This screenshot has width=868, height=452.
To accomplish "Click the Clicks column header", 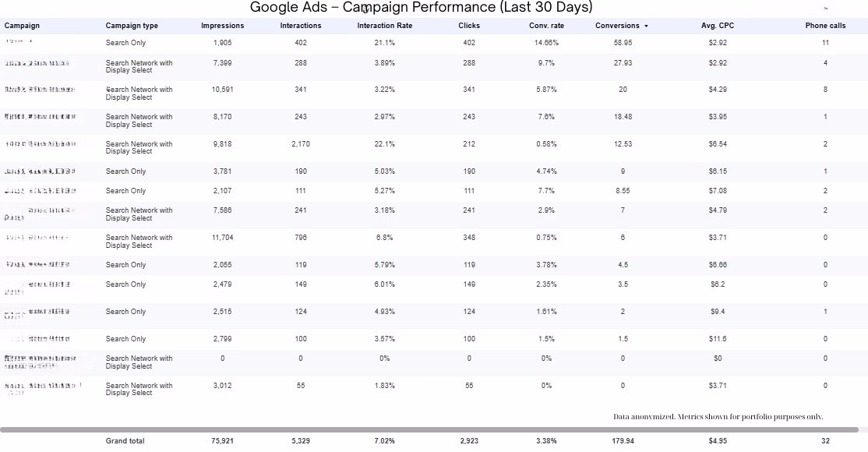I will tap(469, 26).
